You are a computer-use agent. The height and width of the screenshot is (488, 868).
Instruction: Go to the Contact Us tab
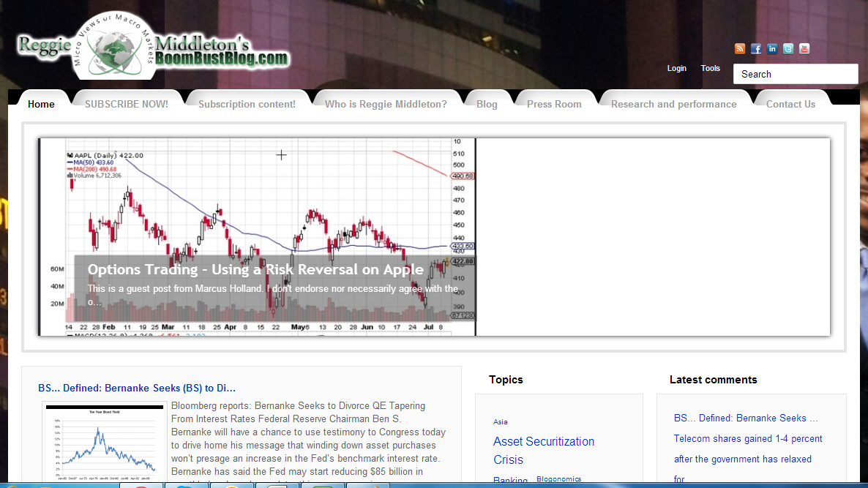790,104
